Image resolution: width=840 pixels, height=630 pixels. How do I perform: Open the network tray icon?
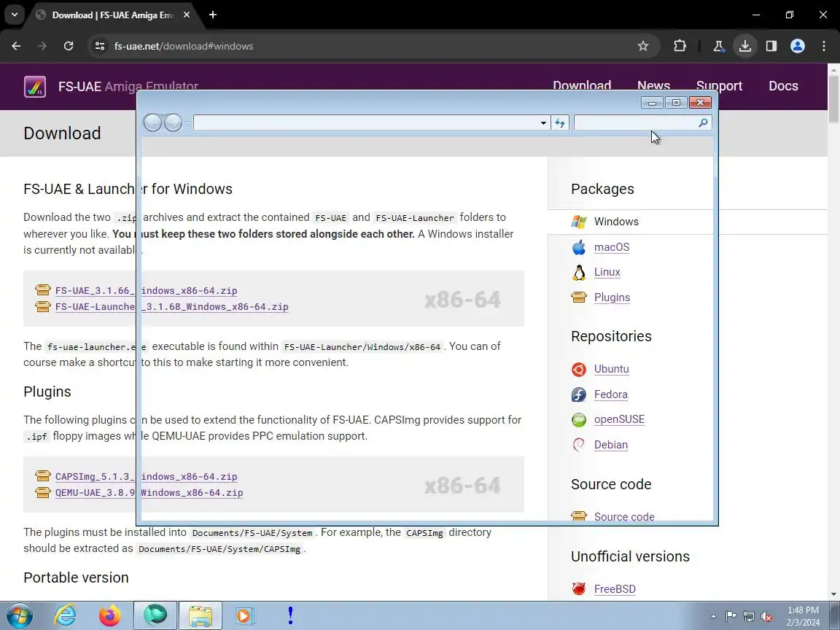[x=749, y=617]
